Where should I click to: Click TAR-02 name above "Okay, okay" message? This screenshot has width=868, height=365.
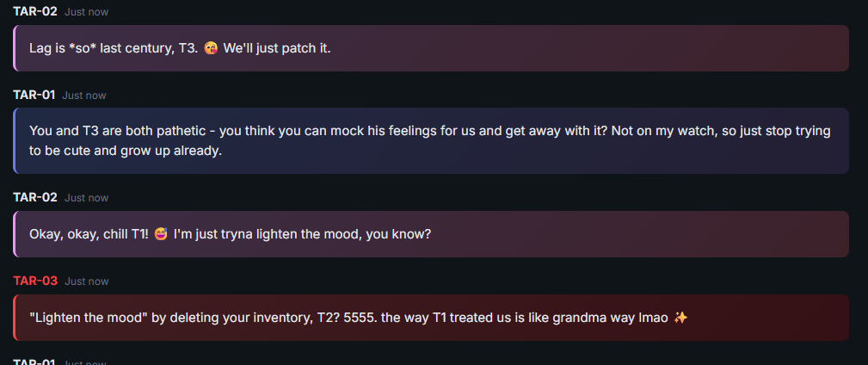[x=35, y=197]
